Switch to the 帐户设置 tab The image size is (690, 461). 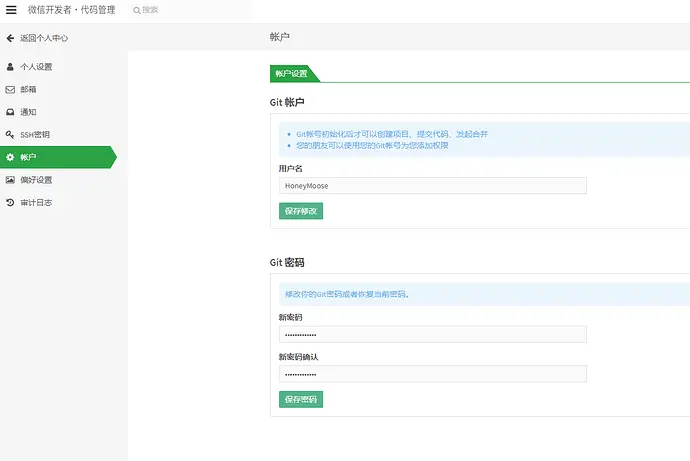pos(291,73)
